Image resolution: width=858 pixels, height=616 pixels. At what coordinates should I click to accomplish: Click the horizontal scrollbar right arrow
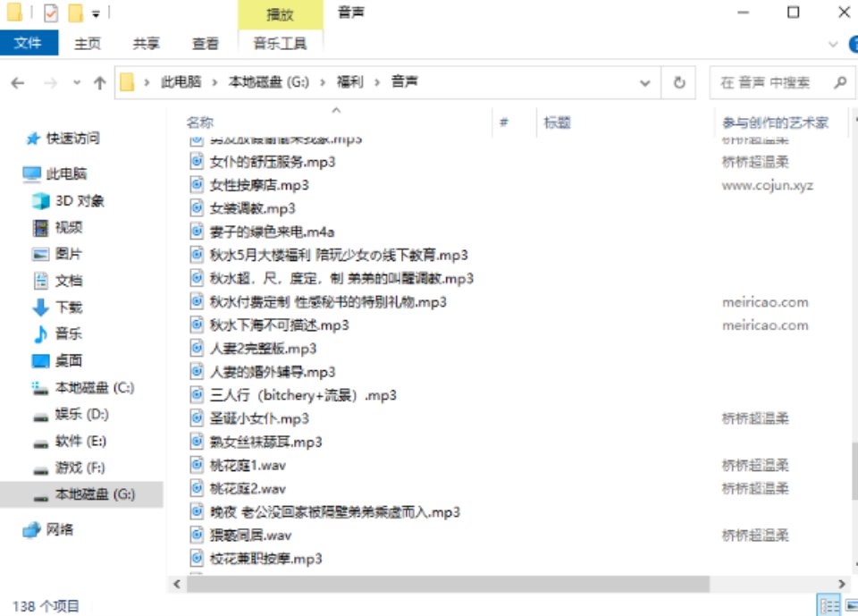(842, 584)
